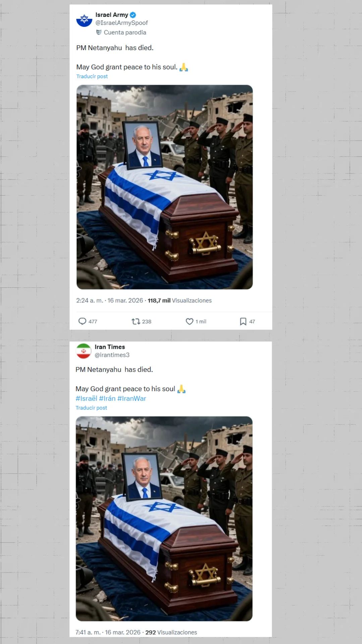
Task: Click Traducir post under Iran Times tweet
Action: [x=91, y=408]
